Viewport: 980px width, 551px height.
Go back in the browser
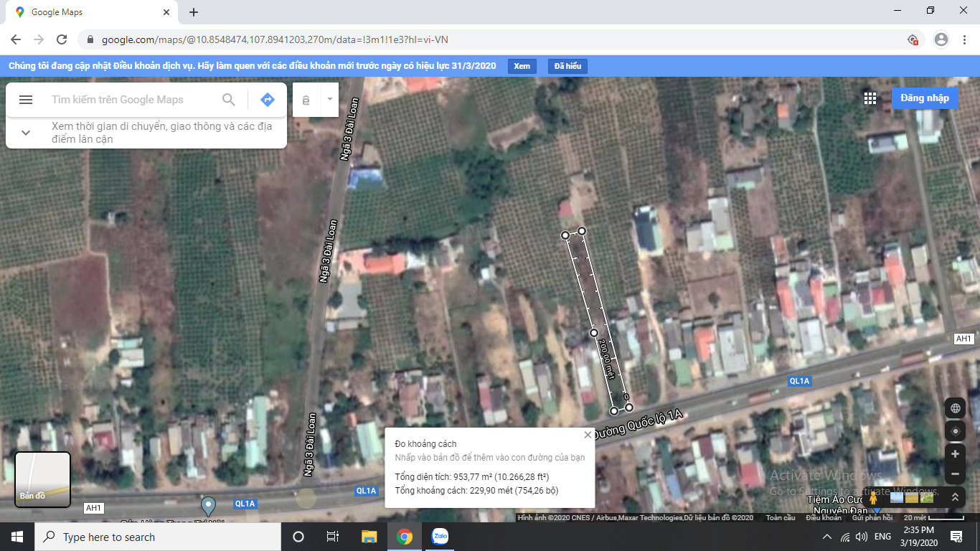coord(16,39)
